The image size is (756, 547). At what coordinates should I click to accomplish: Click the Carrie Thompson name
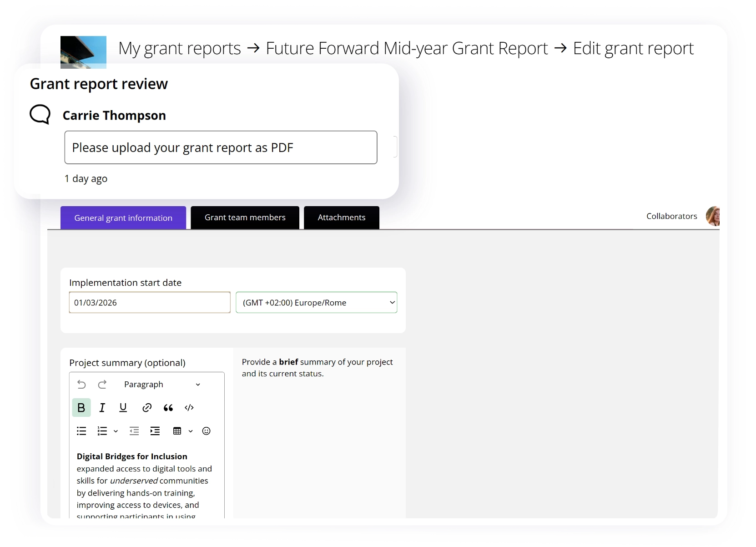pyautogui.click(x=114, y=116)
